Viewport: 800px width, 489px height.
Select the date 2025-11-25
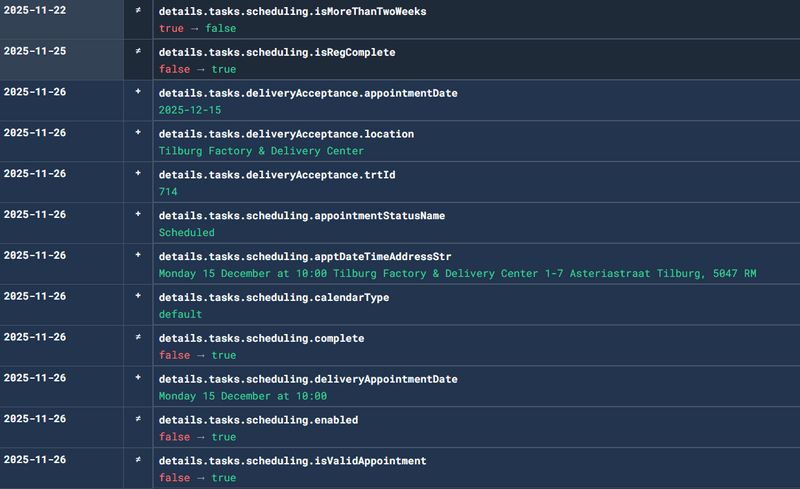click(35, 51)
